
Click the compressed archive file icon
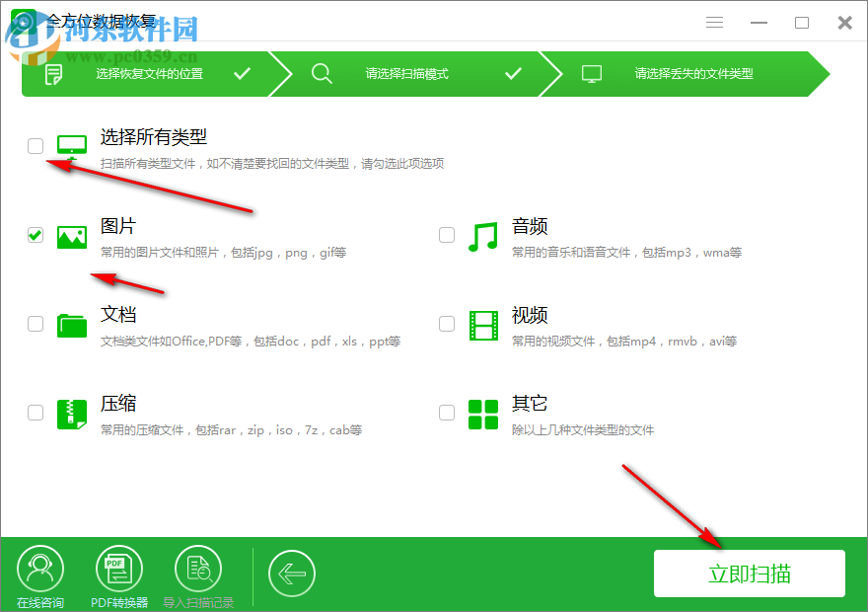pyautogui.click(x=71, y=413)
